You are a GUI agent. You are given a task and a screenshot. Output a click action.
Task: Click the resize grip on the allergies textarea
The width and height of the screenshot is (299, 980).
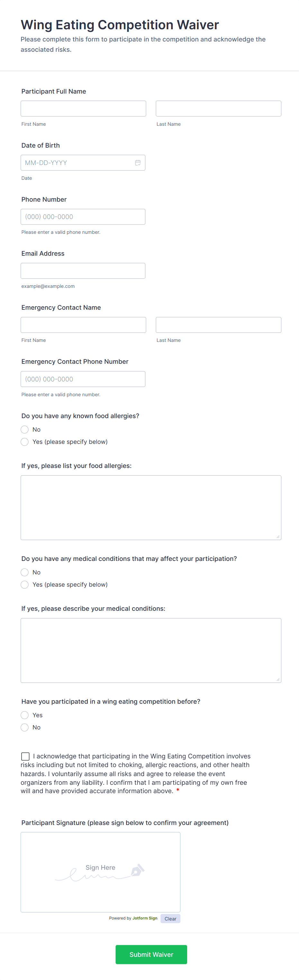(278, 537)
